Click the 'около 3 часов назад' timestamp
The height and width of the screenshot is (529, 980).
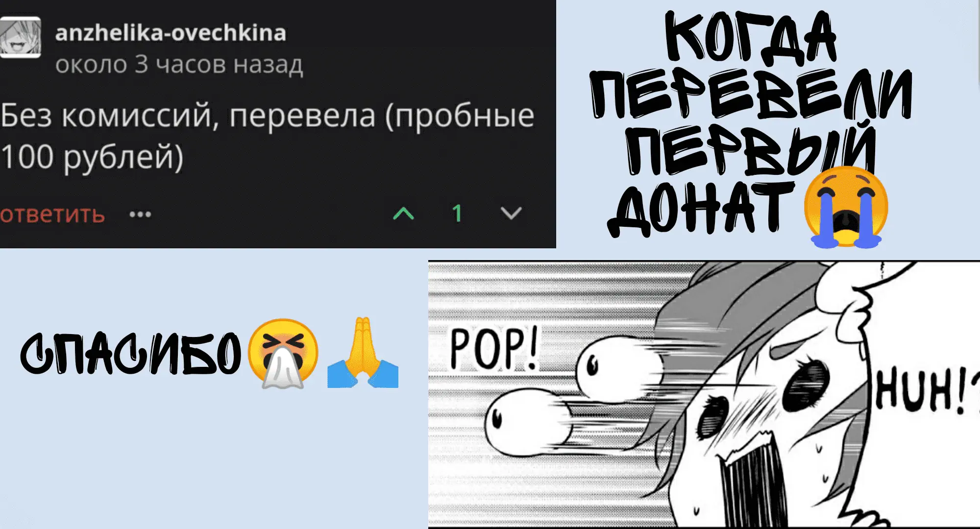tap(179, 65)
